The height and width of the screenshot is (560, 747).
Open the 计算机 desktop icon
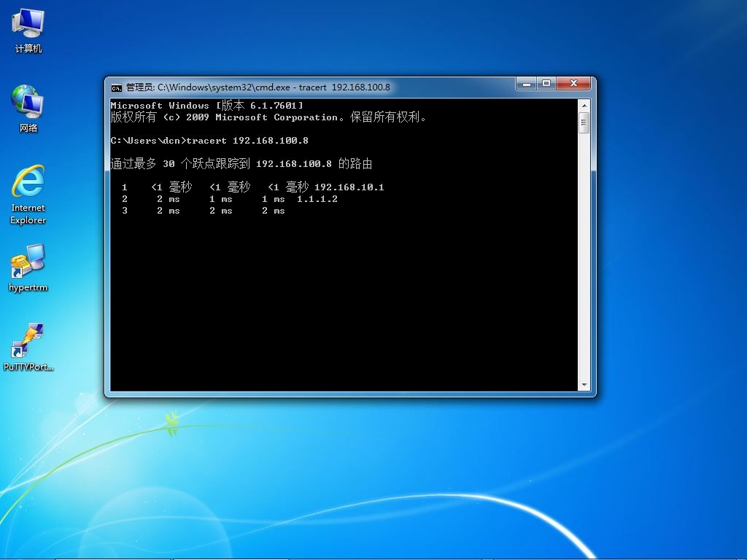point(28,31)
